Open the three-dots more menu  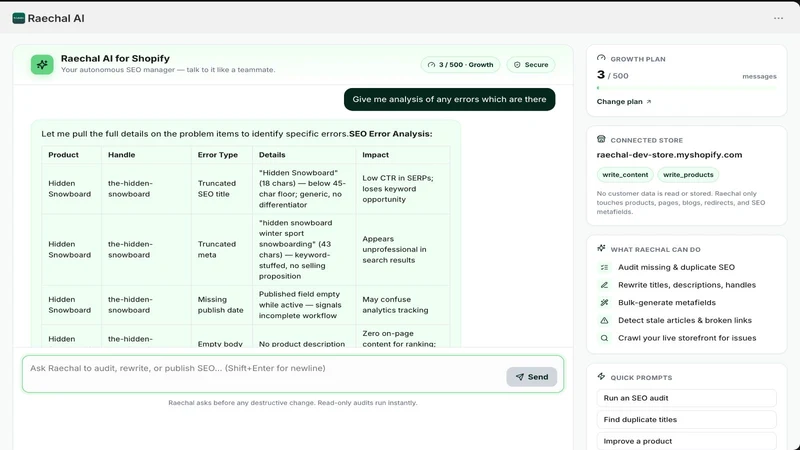tap(778, 18)
